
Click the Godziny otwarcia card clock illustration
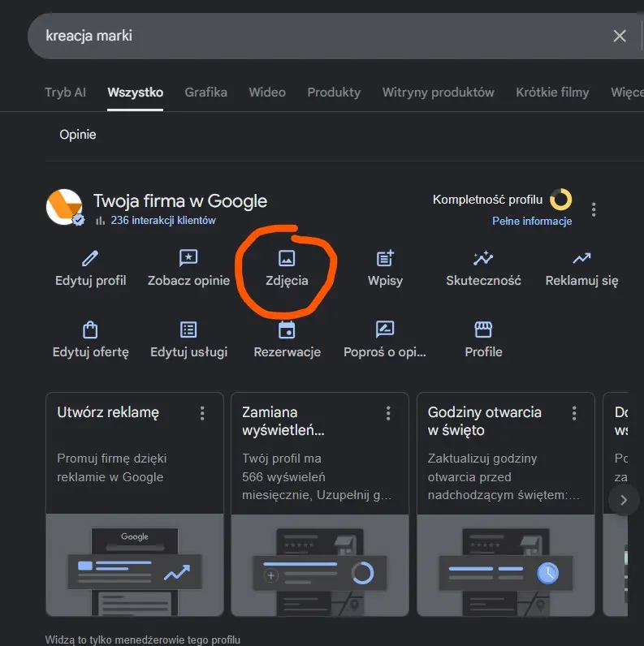(506, 565)
